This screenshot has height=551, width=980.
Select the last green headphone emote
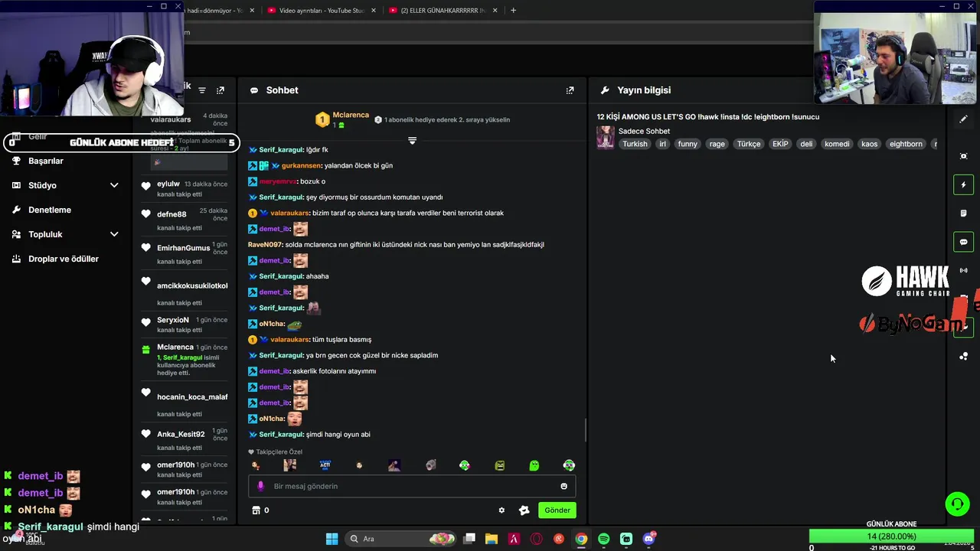point(569,465)
